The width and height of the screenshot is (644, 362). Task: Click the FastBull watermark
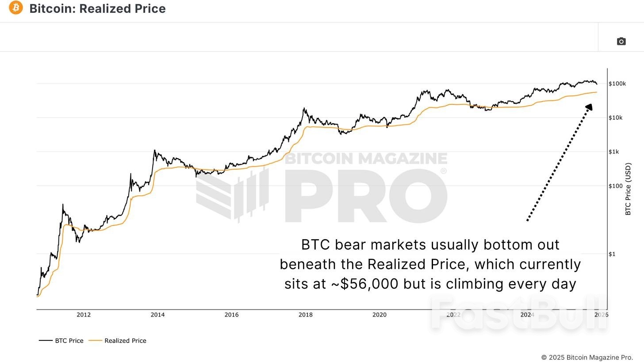click(x=518, y=313)
